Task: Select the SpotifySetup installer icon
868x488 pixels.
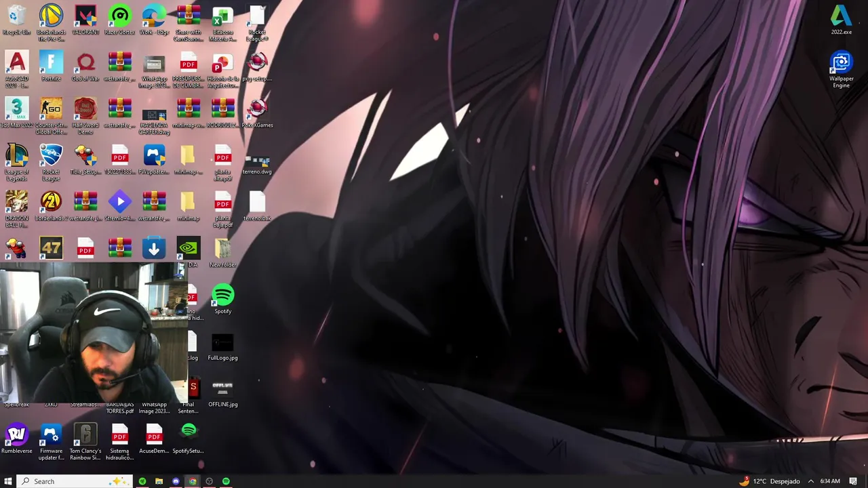Action: [x=188, y=439]
